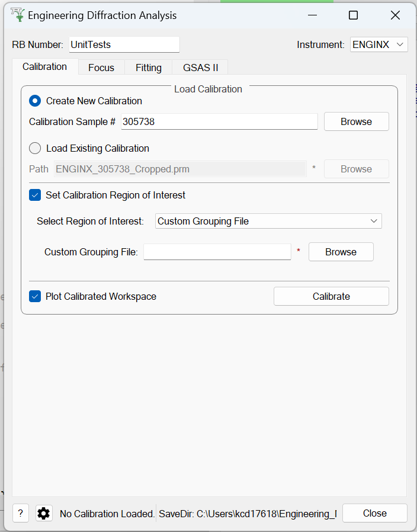Screen dimensions: 417x532
Task: Click the Mantid application icon in title bar
Action: (x=18, y=15)
